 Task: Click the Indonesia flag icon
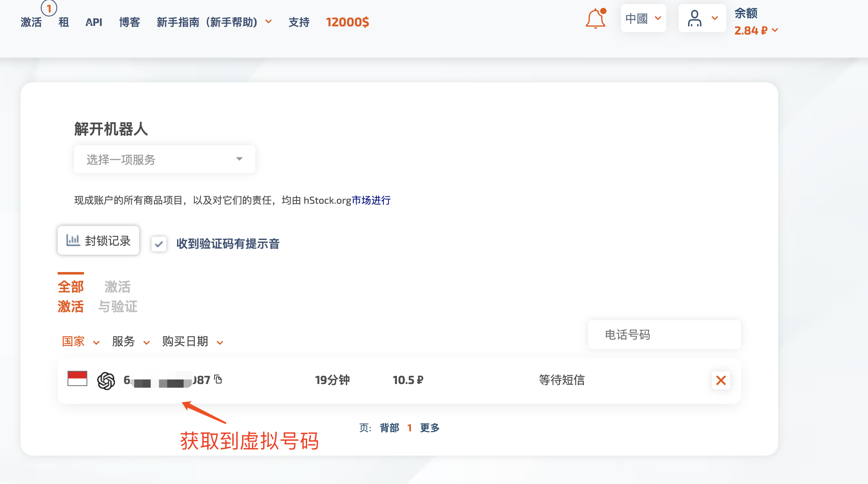coord(77,378)
